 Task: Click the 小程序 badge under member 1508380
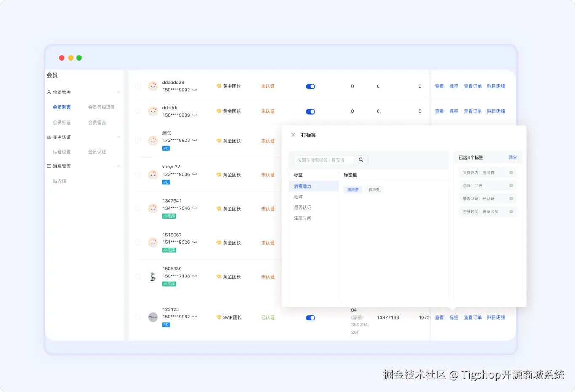169,284
